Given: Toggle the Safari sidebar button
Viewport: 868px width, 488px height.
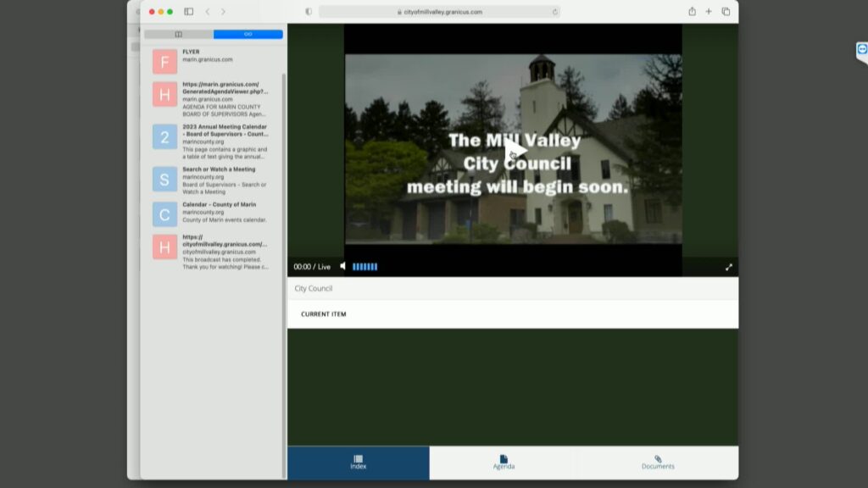Looking at the screenshot, I should 189,12.
